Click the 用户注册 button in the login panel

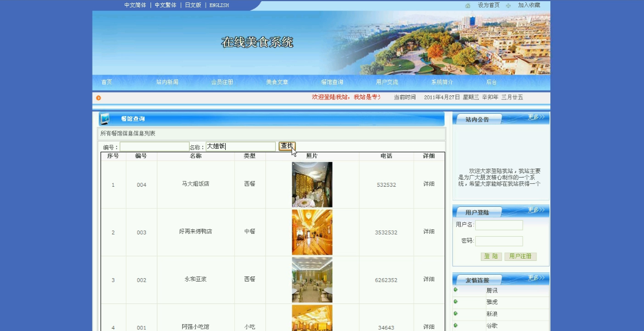pyautogui.click(x=520, y=256)
